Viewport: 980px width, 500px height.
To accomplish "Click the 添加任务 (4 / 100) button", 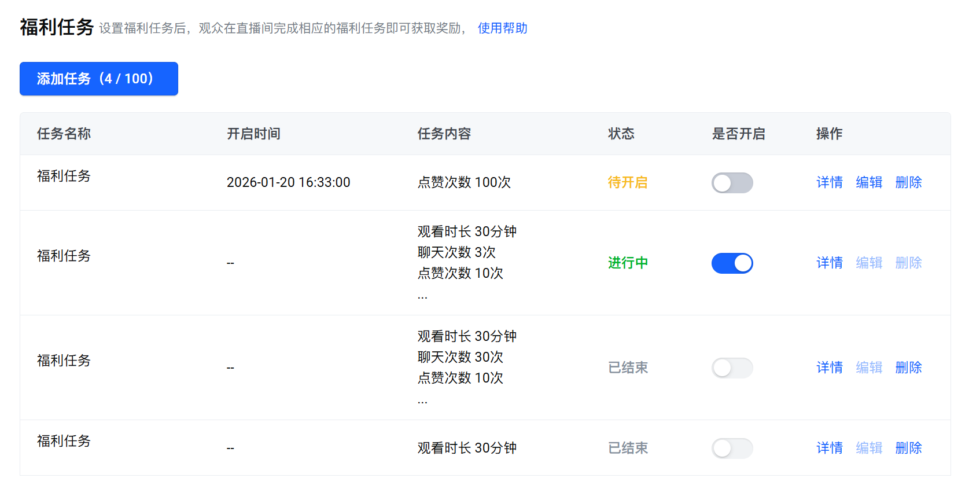I will click(98, 79).
